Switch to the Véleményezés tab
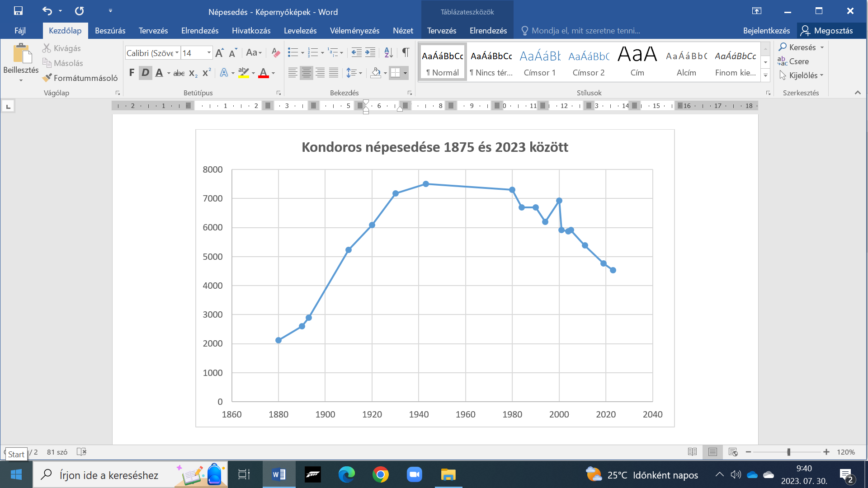This screenshot has height=488, width=868. (x=355, y=31)
